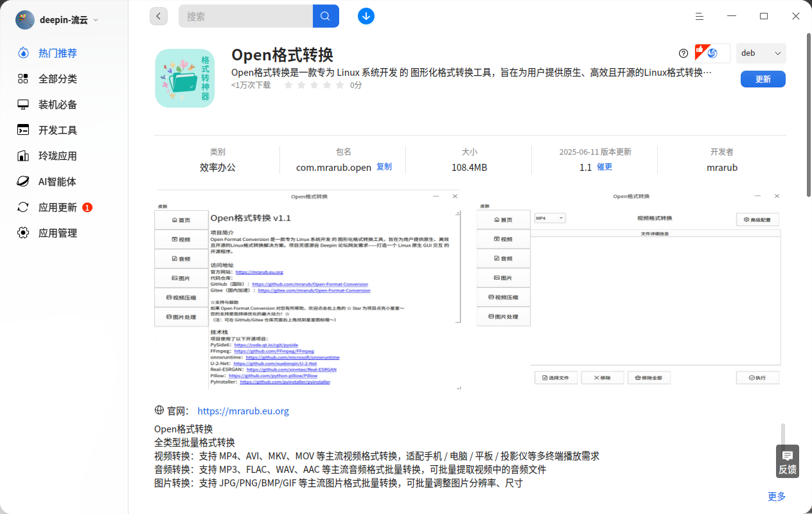Click the fifth rating star
The height and width of the screenshot is (514, 812).
(x=340, y=85)
